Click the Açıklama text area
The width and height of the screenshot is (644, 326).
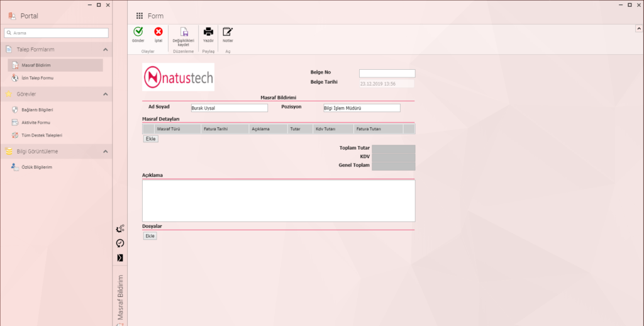coord(279,201)
